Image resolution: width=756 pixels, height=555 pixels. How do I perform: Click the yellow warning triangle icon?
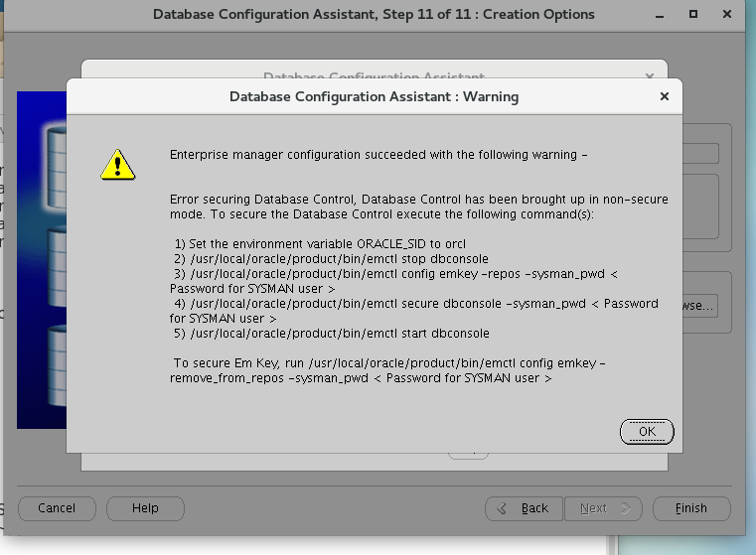coord(117,165)
